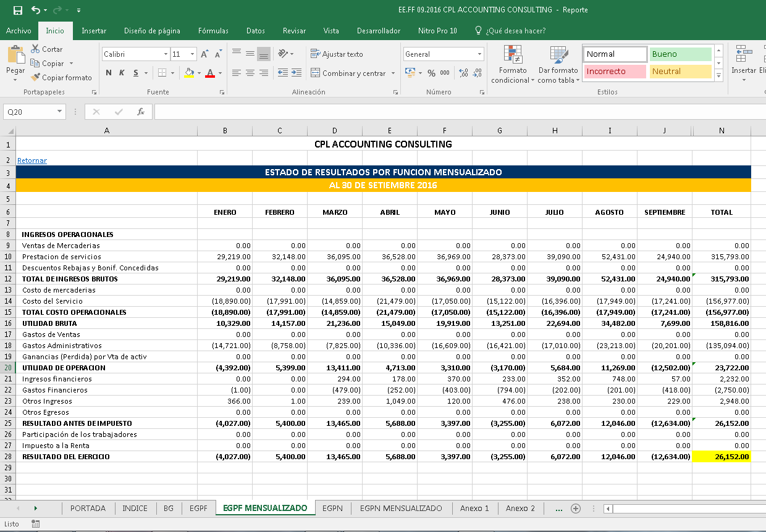Open the accounting number format icon
Viewport: 766px width, 532px height.
pyautogui.click(x=410, y=73)
